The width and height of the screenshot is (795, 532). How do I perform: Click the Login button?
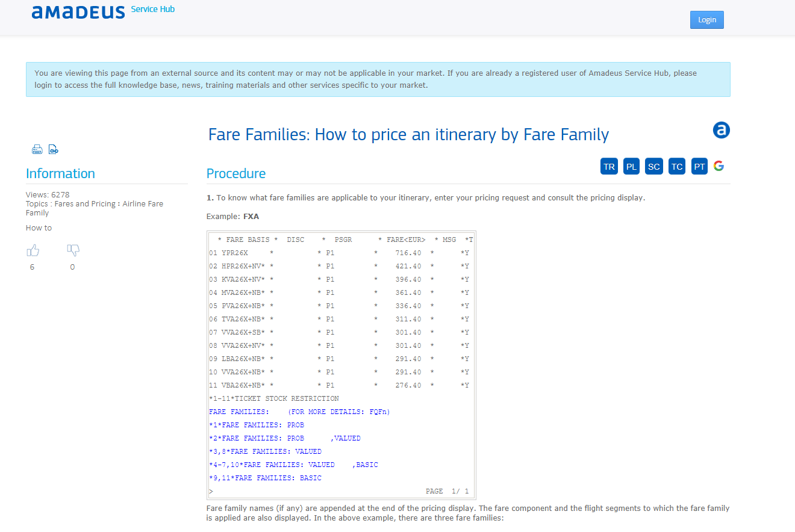(706, 20)
